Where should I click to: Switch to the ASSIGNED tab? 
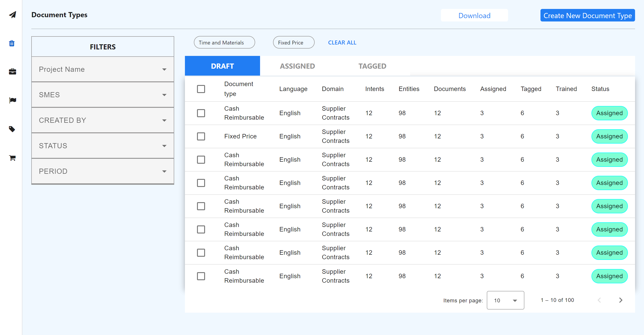pos(297,66)
